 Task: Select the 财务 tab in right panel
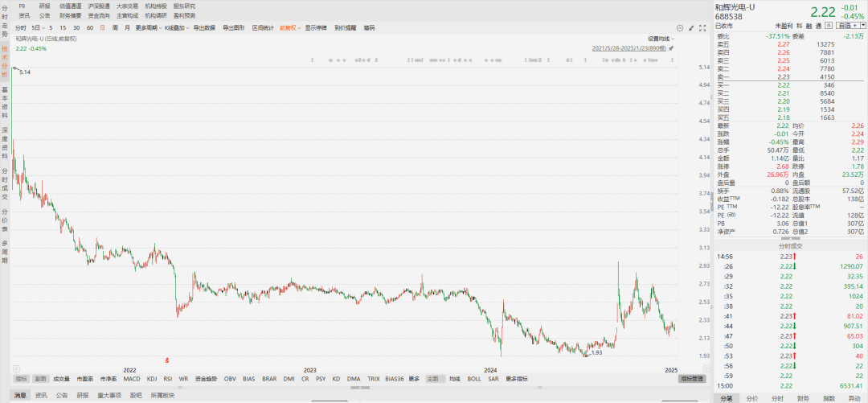coord(802,397)
